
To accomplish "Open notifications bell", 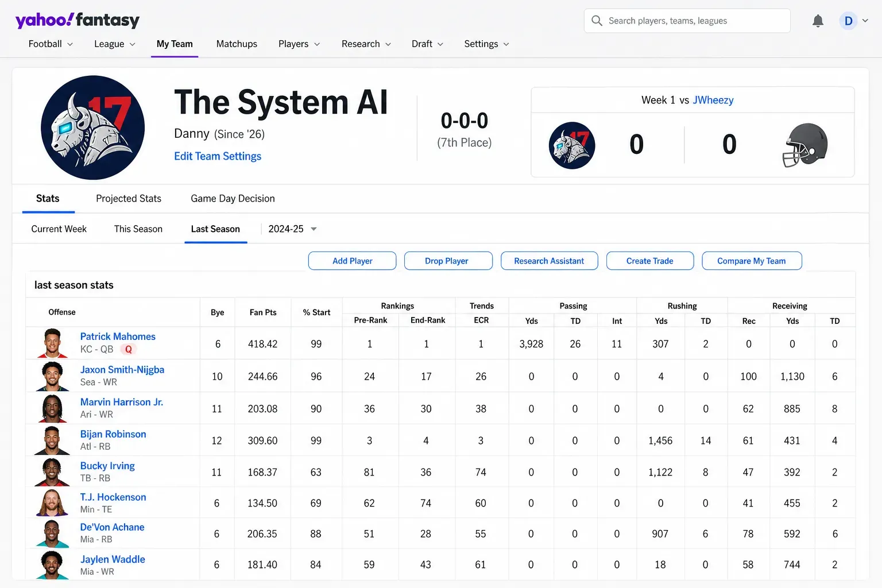I will [818, 21].
